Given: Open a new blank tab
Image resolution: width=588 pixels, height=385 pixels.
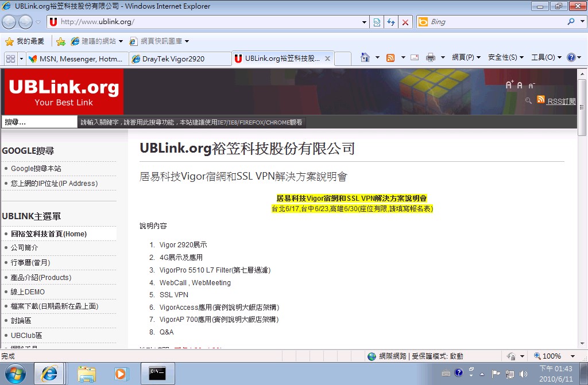Looking at the screenshot, I should (343, 59).
